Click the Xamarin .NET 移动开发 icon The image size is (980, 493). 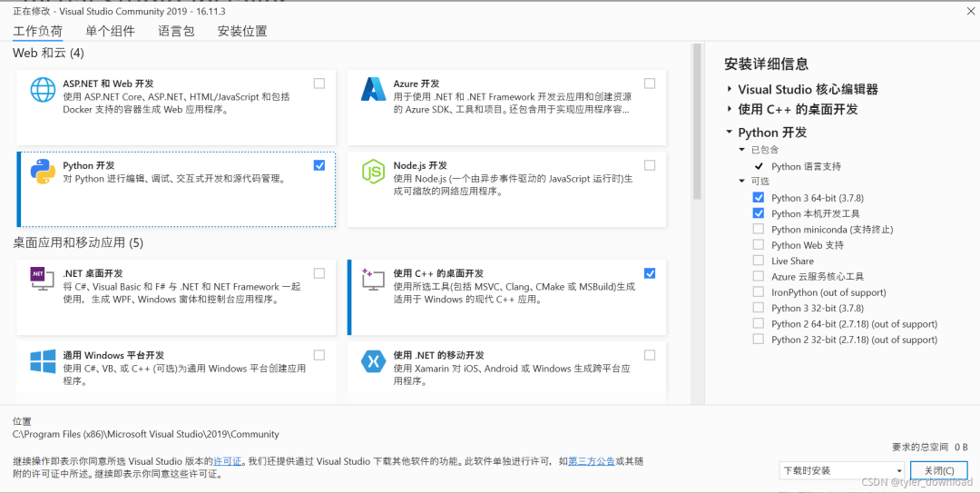click(x=374, y=361)
